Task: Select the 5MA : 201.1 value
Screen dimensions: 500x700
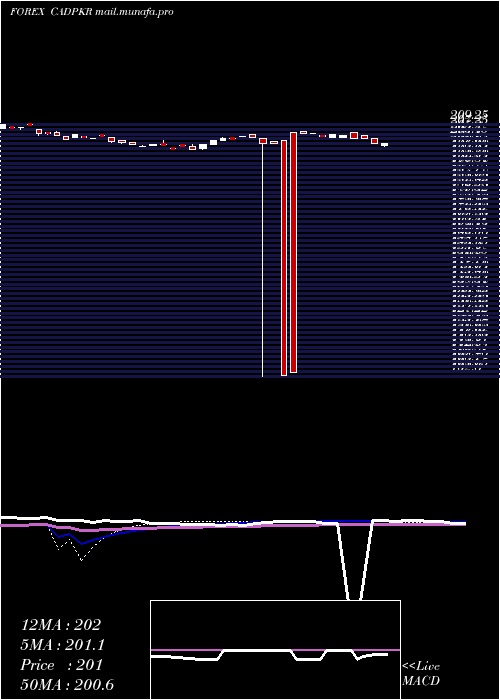Action: pyautogui.click(x=62, y=645)
